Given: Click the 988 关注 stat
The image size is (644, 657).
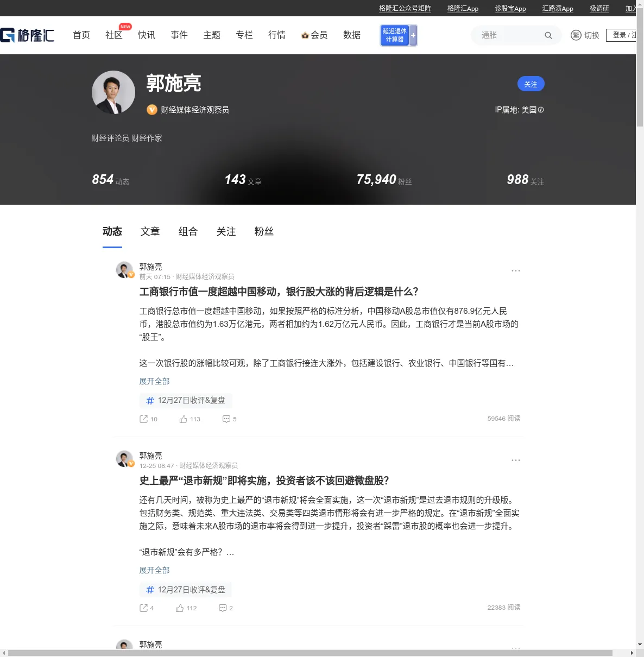Looking at the screenshot, I should pos(526,180).
